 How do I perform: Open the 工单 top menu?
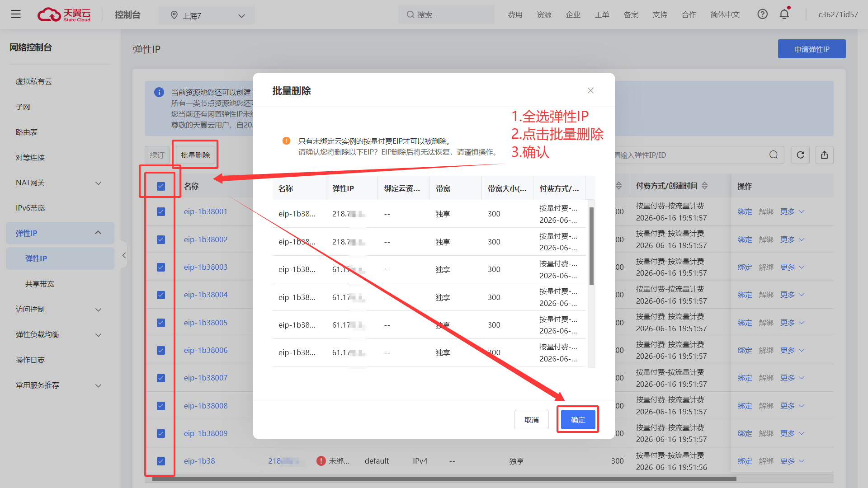[602, 14]
